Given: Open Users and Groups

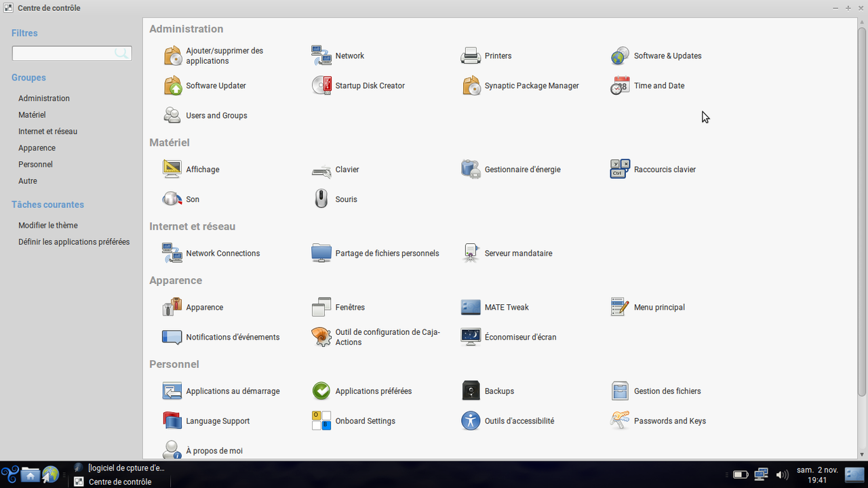Looking at the screenshot, I should tap(205, 115).
